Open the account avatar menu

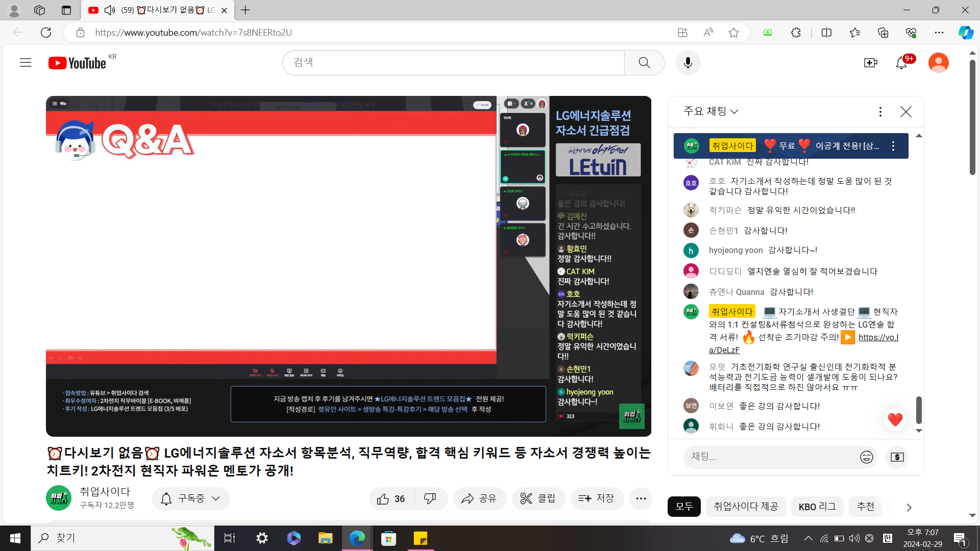pyautogui.click(x=938, y=63)
